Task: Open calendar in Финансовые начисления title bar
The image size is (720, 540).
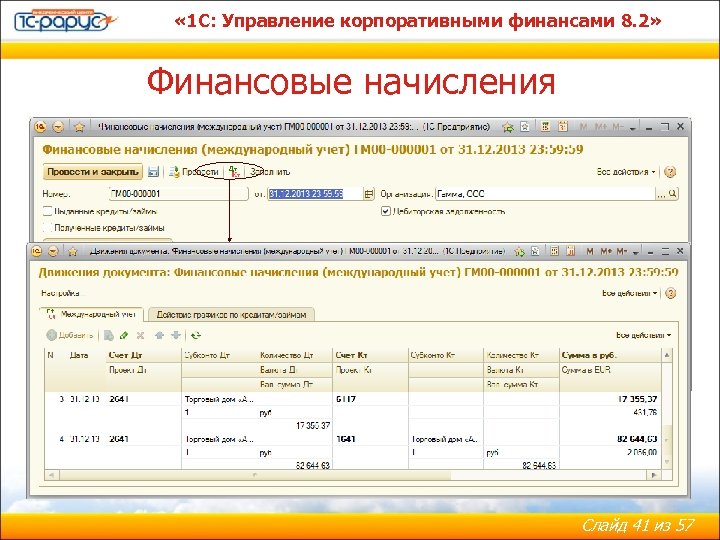Action: coord(563,127)
